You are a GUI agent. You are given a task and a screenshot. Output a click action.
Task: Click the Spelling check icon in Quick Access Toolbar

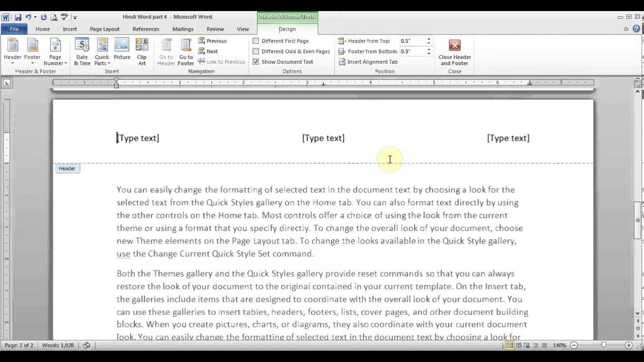point(64,17)
